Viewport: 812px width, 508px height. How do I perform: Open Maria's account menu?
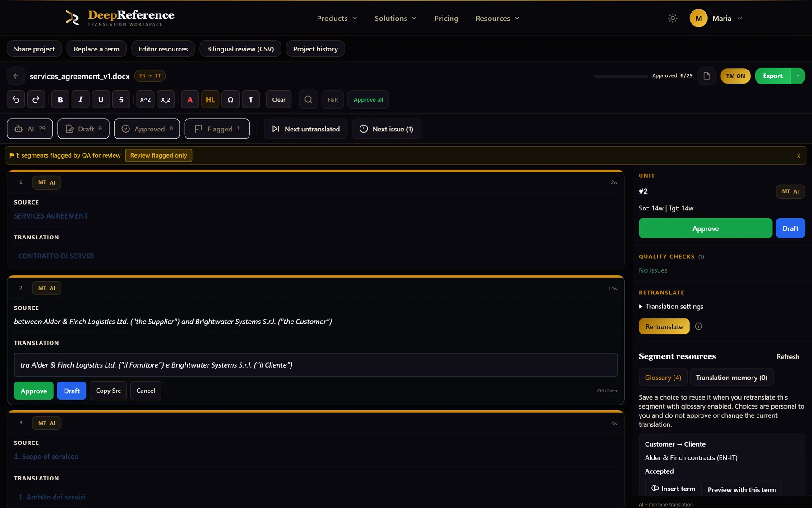(x=716, y=18)
